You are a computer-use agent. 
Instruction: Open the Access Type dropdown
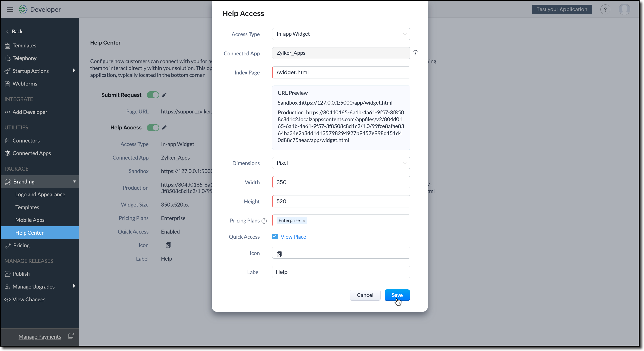pos(341,34)
